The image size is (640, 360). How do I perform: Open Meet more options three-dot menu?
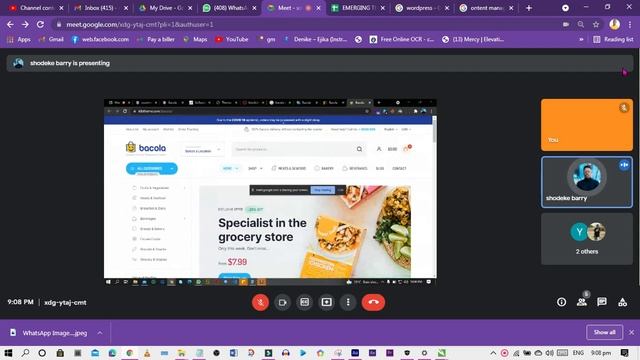pos(348,302)
